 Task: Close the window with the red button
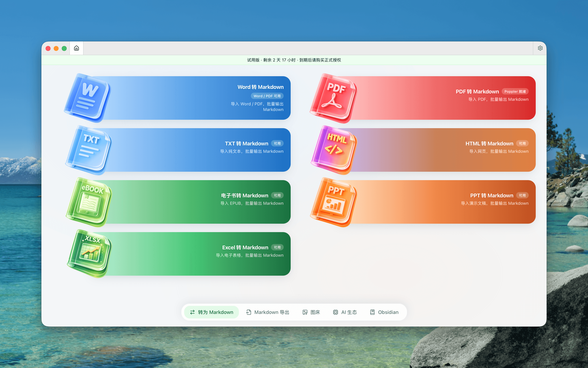tap(48, 48)
